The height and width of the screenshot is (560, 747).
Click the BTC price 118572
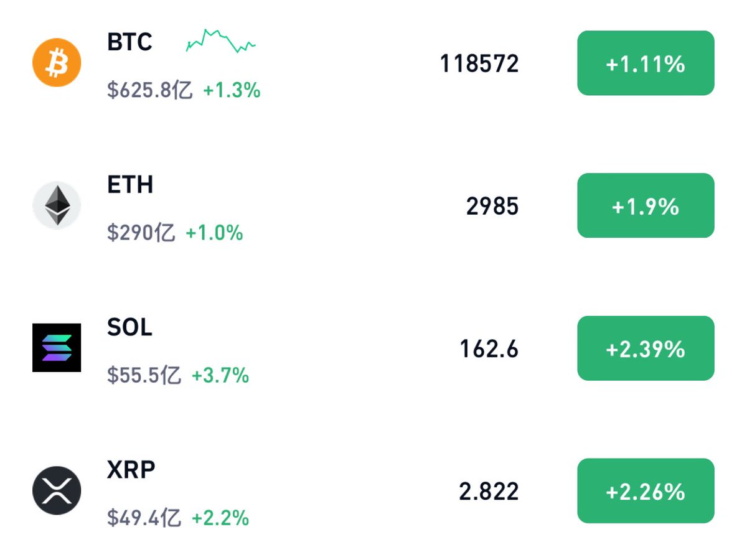point(479,63)
